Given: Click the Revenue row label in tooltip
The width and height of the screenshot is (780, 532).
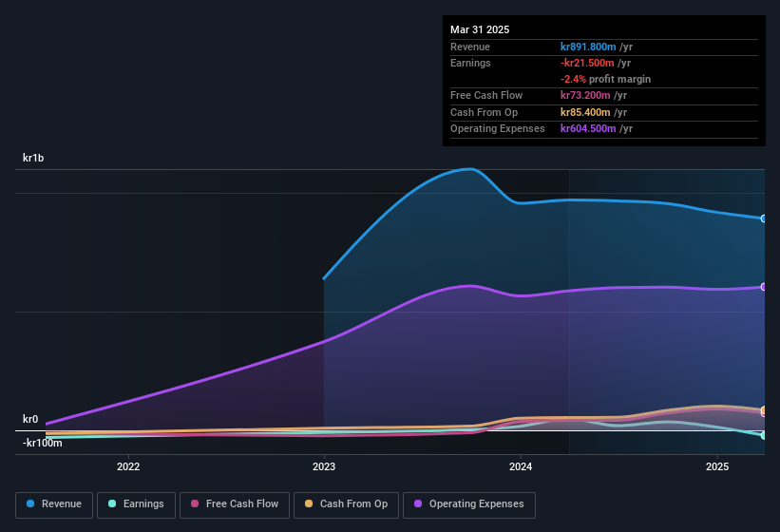Looking at the screenshot, I should (x=470, y=47).
